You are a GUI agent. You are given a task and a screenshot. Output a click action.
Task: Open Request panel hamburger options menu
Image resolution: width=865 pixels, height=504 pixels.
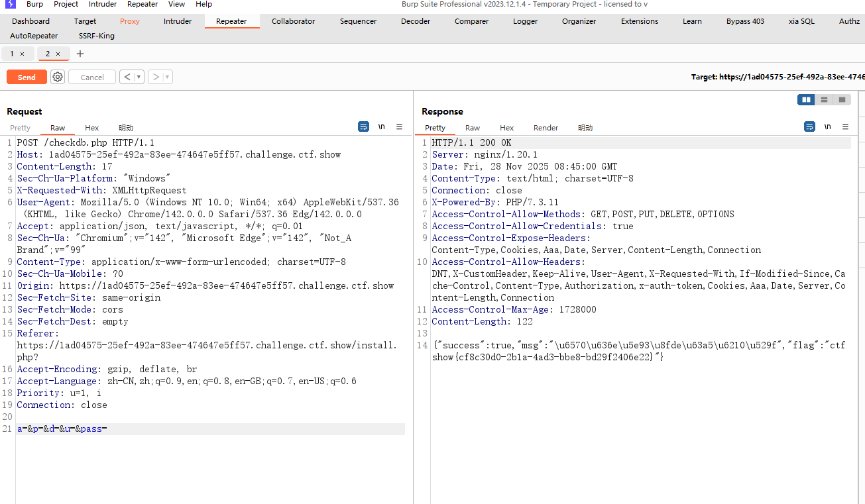[399, 126]
